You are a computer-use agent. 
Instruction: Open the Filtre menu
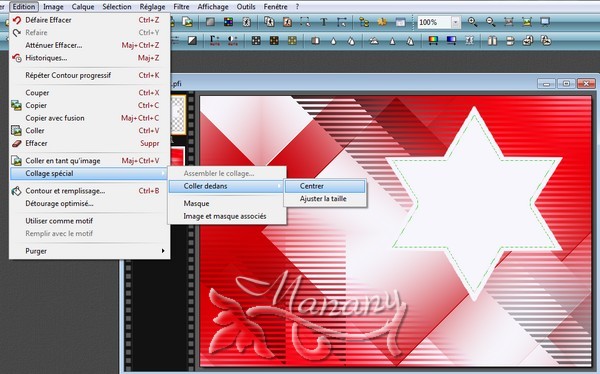point(181,7)
